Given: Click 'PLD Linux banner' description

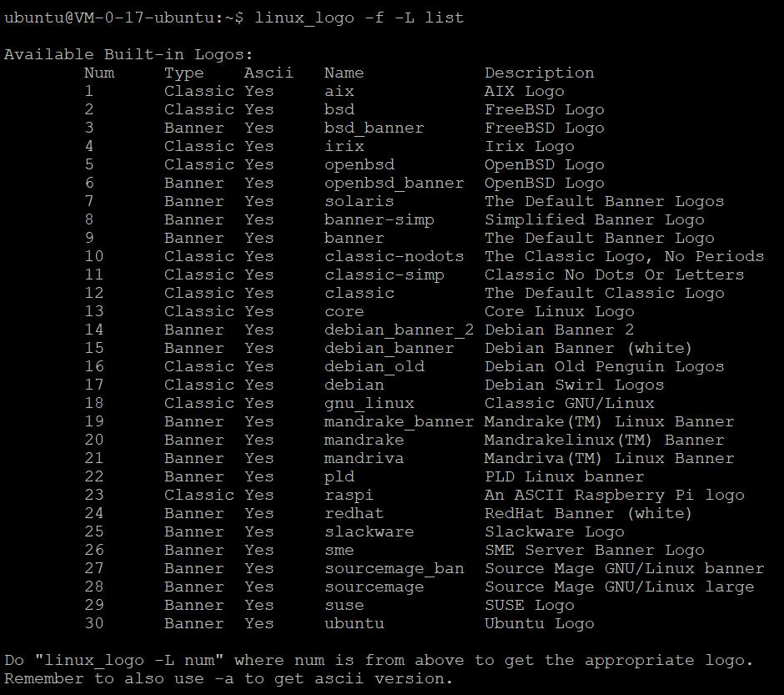Looking at the screenshot, I should click(x=565, y=477).
